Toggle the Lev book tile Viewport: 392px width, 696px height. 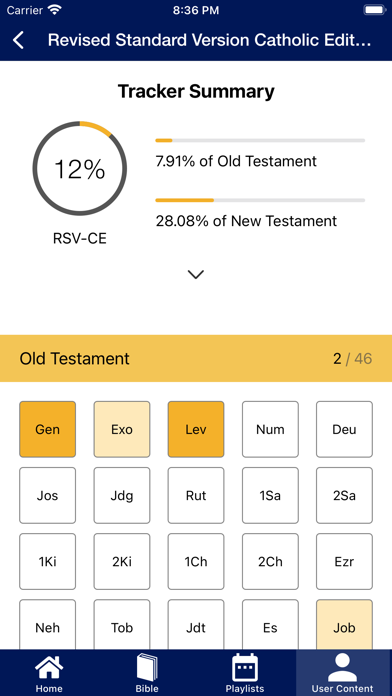click(196, 429)
